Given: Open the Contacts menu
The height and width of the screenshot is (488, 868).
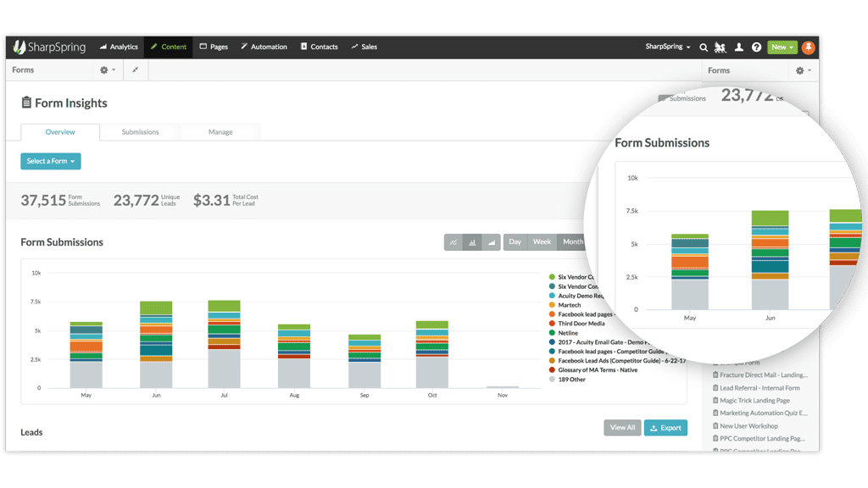Looking at the screenshot, I should tap(320, 47).
